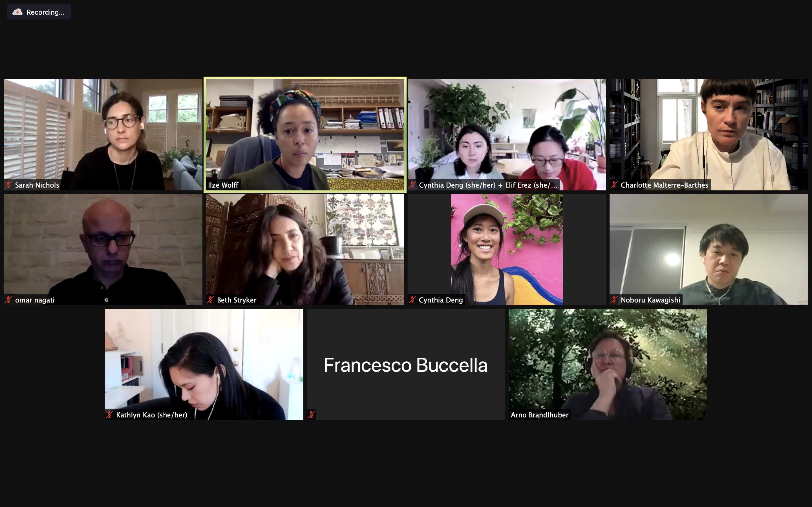Click Charlotte Malterre-Barthes' muted mic icon
Screen dimensions: 812x507
tap(614, 185)
